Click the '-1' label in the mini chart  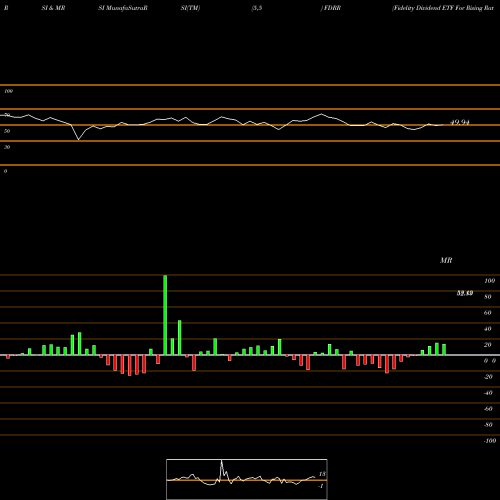(321, 486)
